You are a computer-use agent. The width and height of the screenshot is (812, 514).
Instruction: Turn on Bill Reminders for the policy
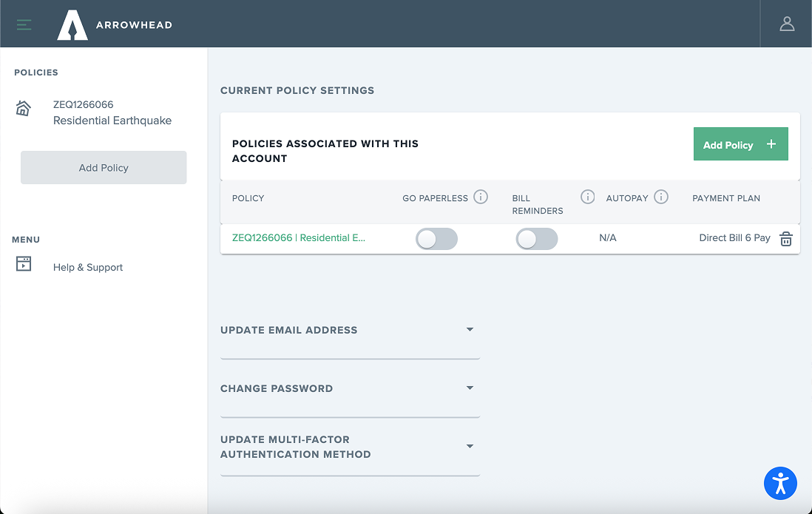point(537,239)
